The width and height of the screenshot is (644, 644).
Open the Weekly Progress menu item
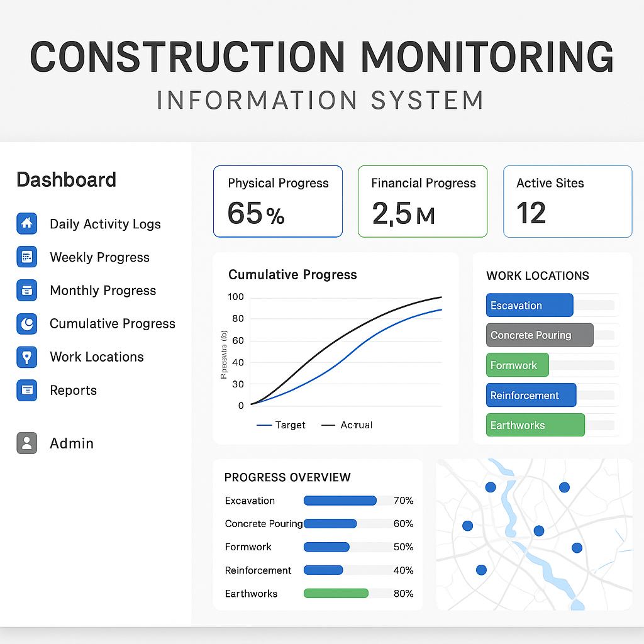[99, 257]
